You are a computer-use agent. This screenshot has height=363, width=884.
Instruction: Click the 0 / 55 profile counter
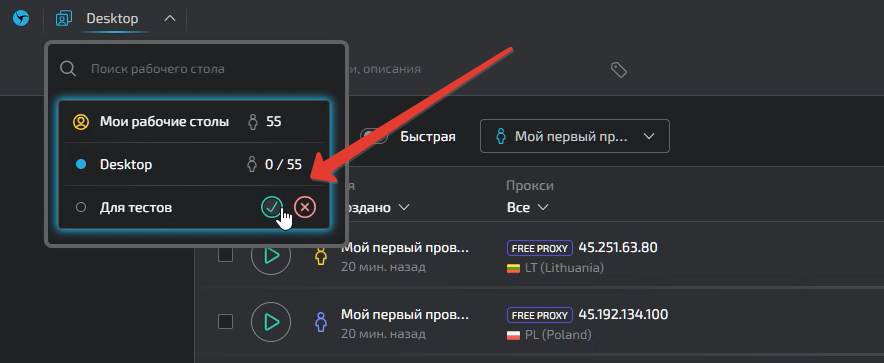[x=283, y=165]
